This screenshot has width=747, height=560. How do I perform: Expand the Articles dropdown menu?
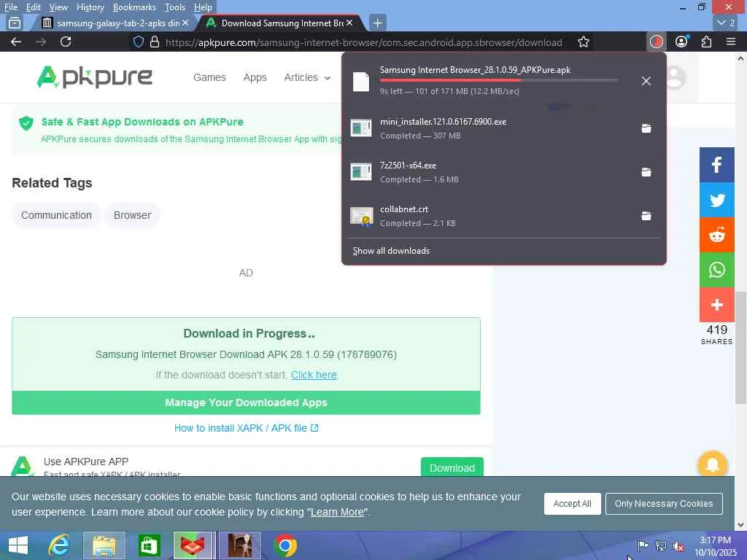click(307, 77)
